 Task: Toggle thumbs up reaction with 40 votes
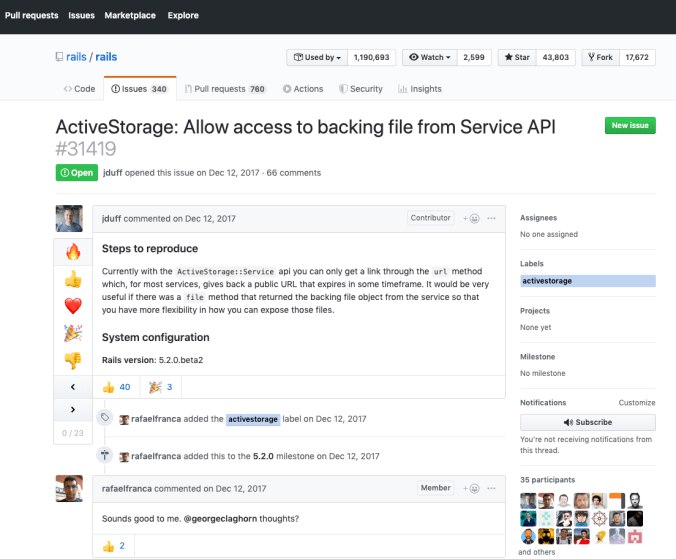(x=117, y=387)
